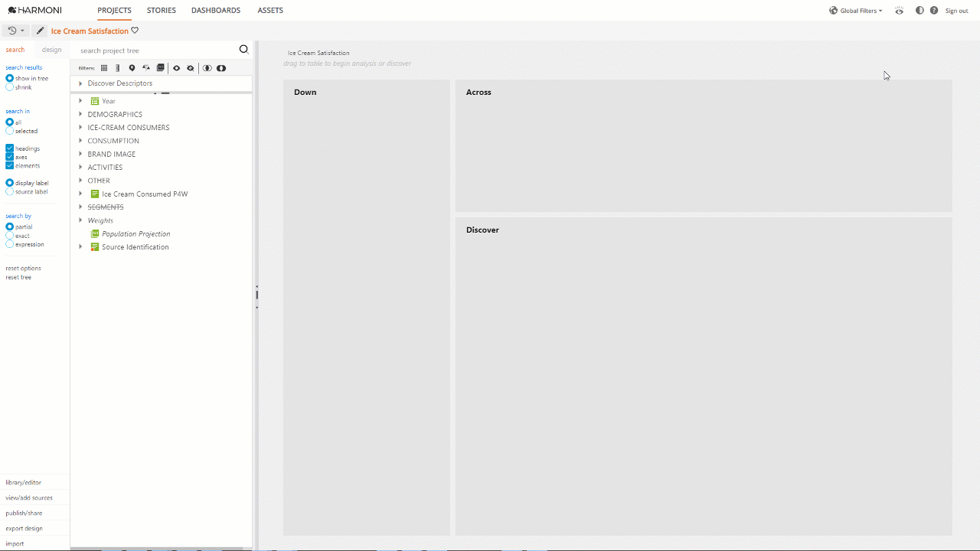Viewport: 980px width, 551px height.
Task: Click the grid filter icon in filters toolbar
Action: click(x=103, y=68)
